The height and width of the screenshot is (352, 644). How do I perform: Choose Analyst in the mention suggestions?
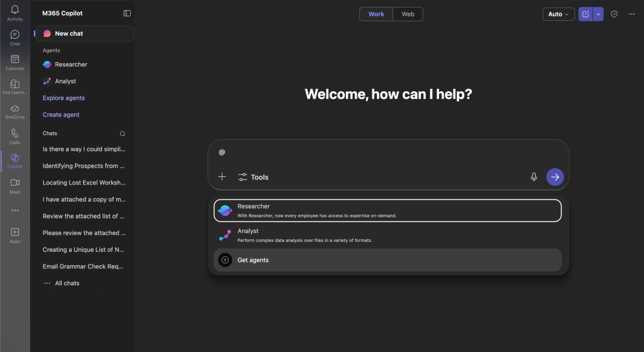(x=387, y=236)
